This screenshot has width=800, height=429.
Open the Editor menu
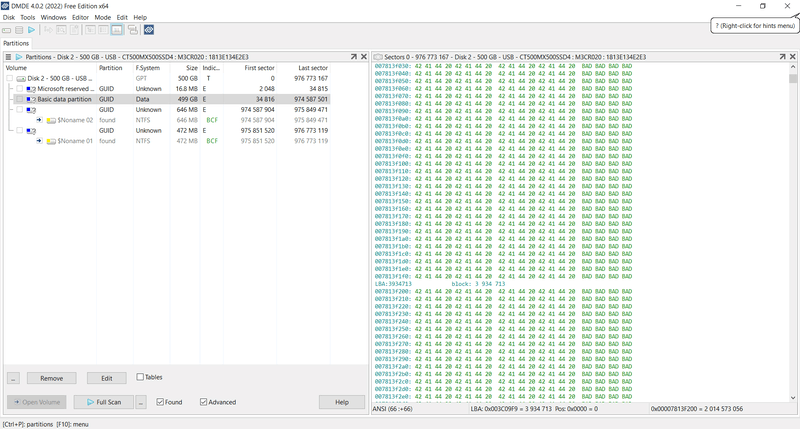80,17
